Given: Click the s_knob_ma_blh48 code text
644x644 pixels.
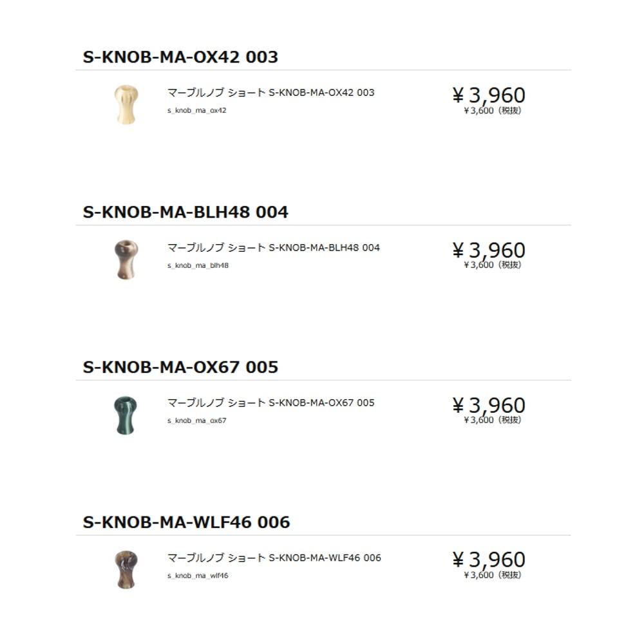Looking at the screenshot, I should pos(198,265).
